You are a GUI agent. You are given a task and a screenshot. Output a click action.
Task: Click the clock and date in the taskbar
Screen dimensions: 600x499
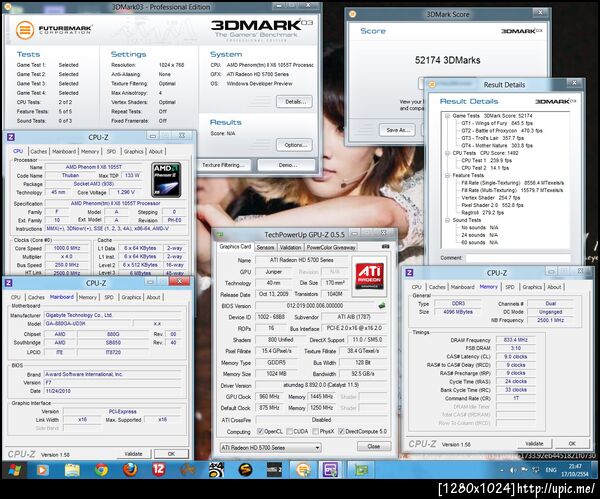pyautogui.click(x=575, y=470)
